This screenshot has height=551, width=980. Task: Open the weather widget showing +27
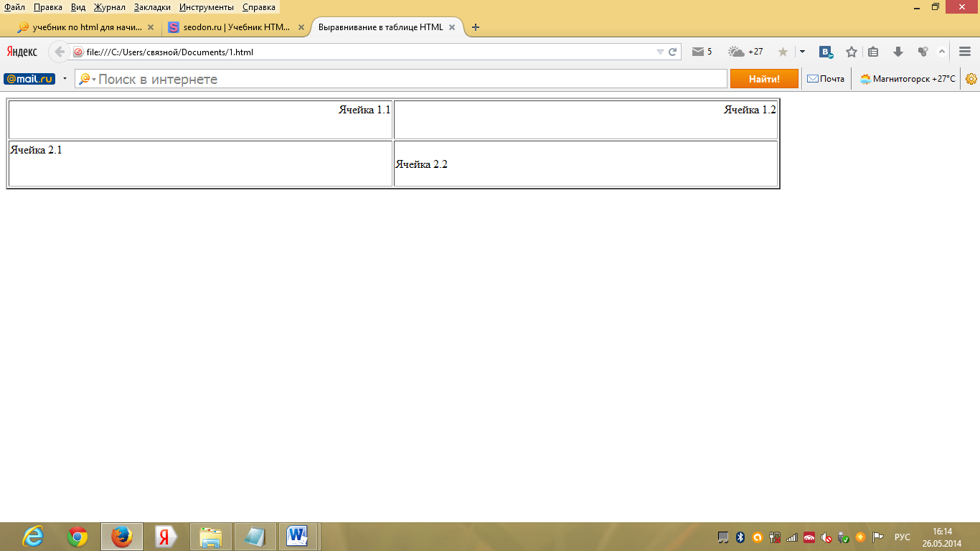[745, 52]
